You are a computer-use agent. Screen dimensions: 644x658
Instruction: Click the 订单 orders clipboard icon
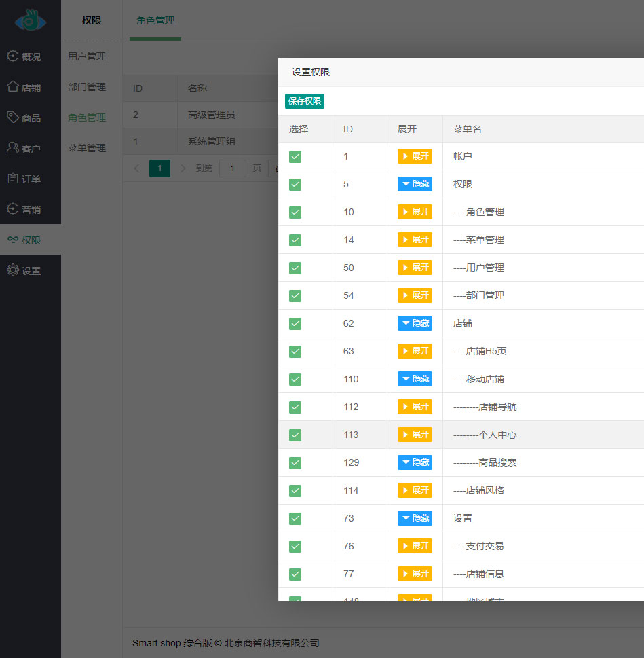(x=13, y=179)
